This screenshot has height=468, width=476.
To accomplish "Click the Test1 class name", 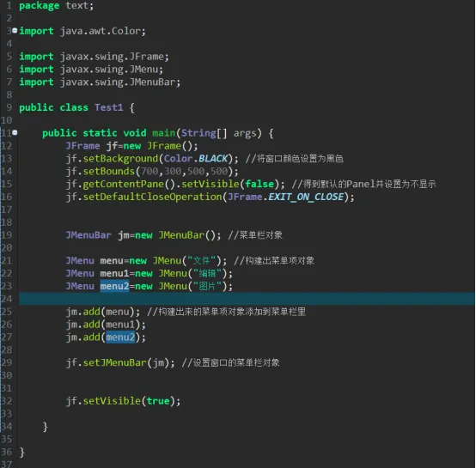I will coord(108,107).
